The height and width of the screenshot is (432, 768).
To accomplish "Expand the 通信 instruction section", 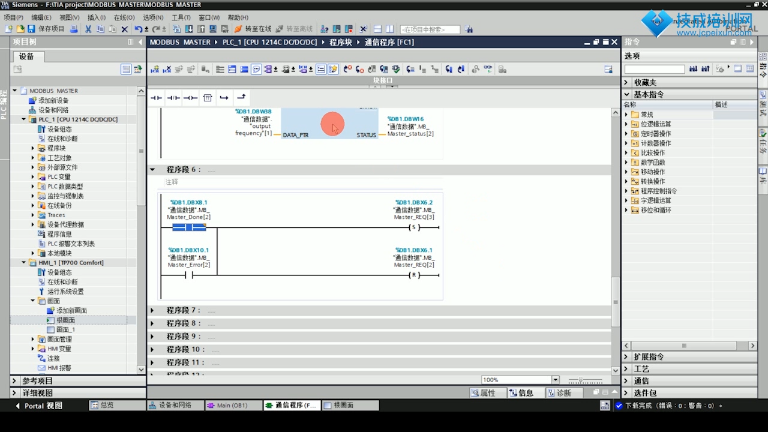I will (626, 381).
